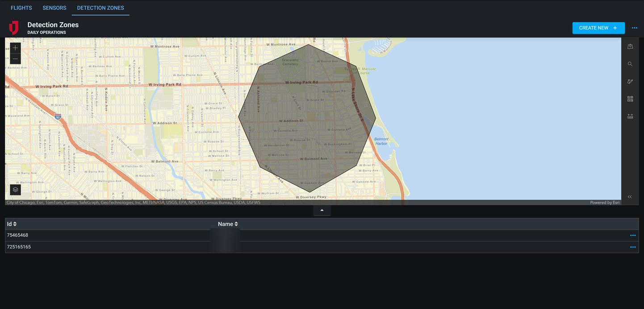The width and height of the screenshot is (644, 309).
Task: Open the actions menu for zone 75465468
Action: click(632, 235)
